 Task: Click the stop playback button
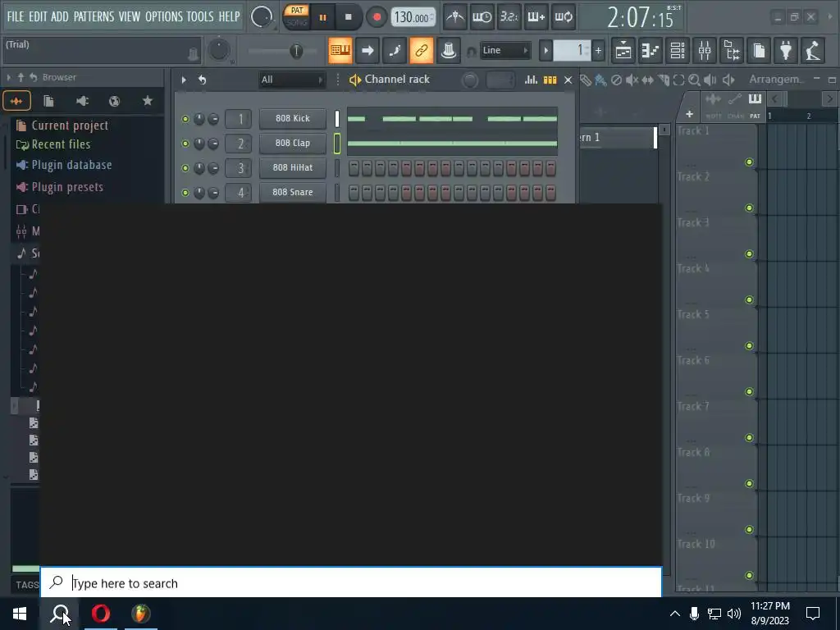[x=348, y=17]
